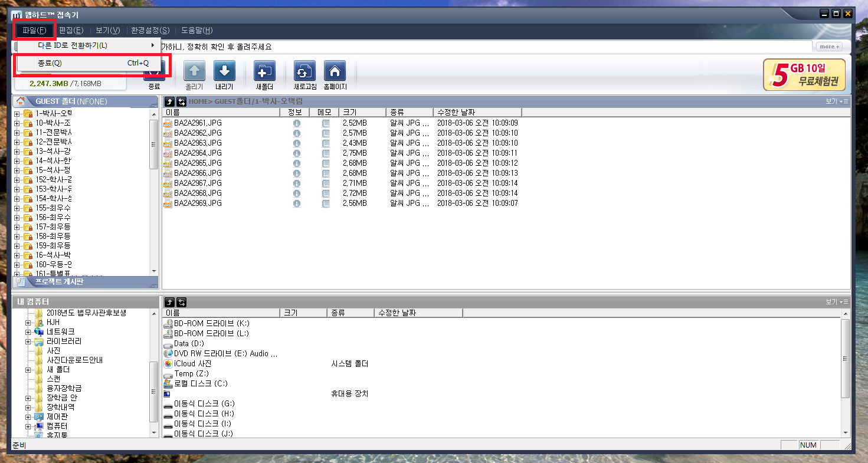Screen dimensions: 868x463
Task: Click the 5GB 10일 무료체험권 banner
Action: point(804,74)
